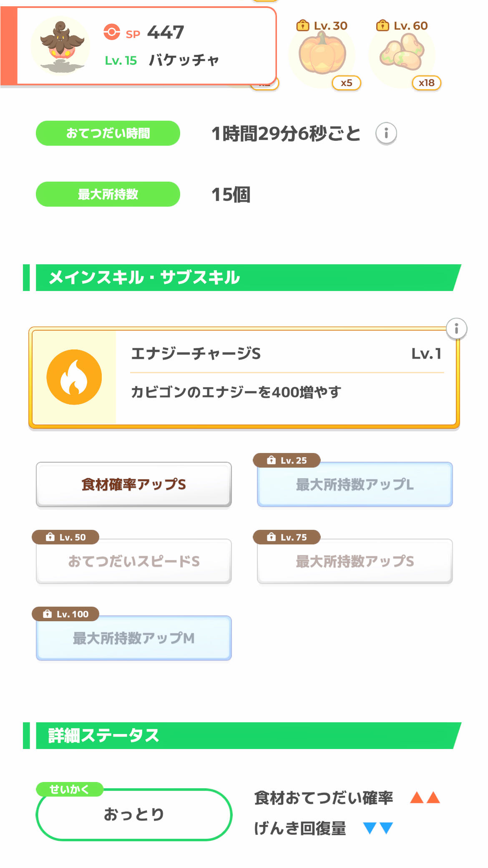488x868 pixels.
Task: Tap the バケッチャ Pokémon portrait
Action: tap(61, 46)
